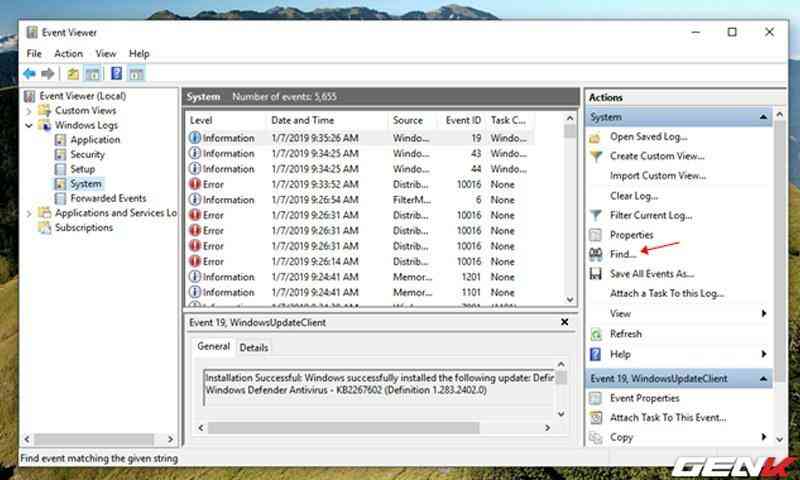The image size is (800, 480).
Task: Click Actions pane scrollbar up arrow
Action: 779,115
